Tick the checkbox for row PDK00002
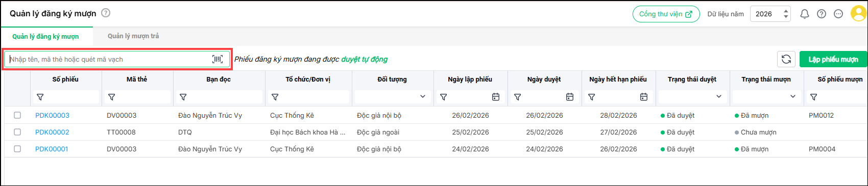The image size is (868, 186). click(17, 132)
